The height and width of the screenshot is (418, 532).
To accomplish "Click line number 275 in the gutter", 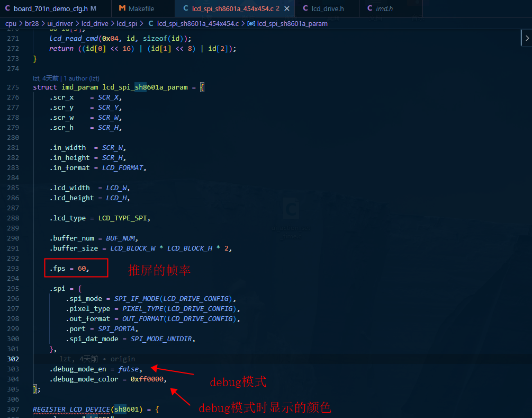I will point(13,87).
